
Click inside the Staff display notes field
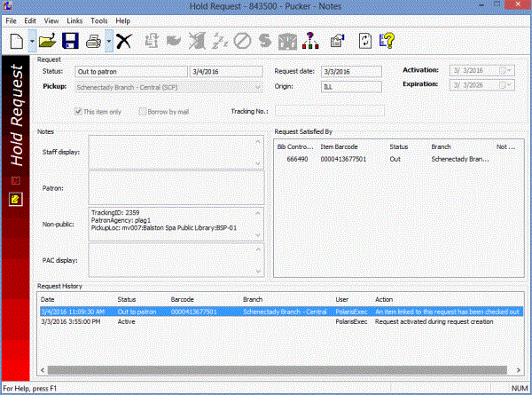[x=176, y=152]
